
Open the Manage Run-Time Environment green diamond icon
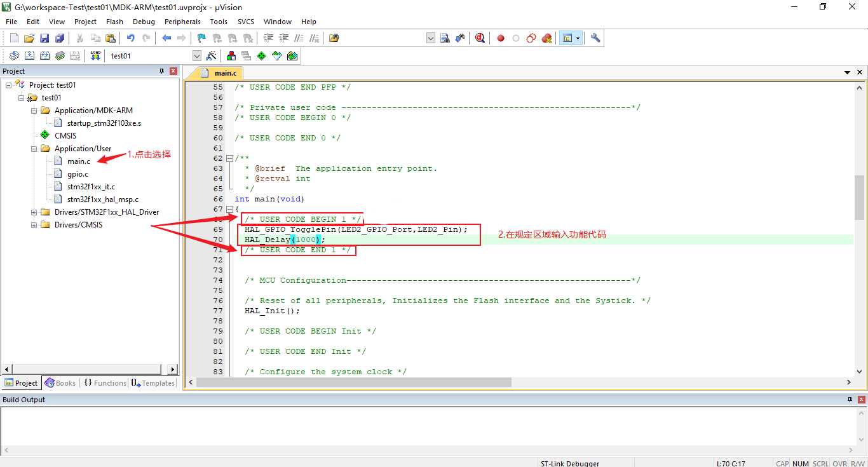261,56
